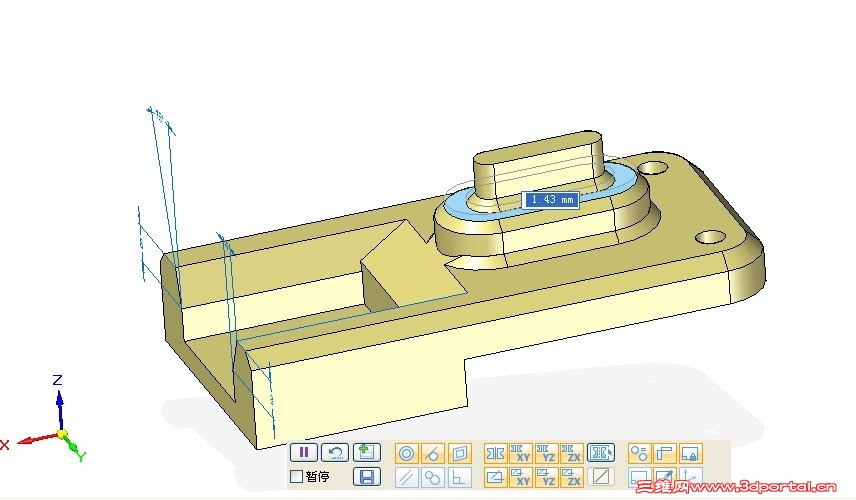Screen dimensions: 856x500
Task: Toggle Symmetric about XY plane
Action: click(521, 453)
